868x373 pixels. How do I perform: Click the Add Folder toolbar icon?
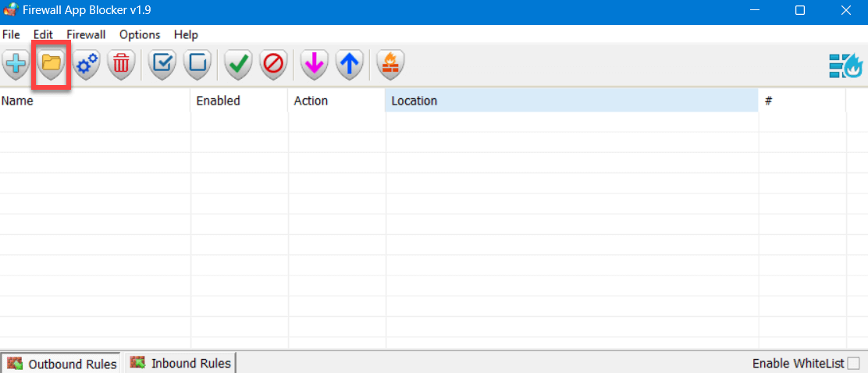51,65
